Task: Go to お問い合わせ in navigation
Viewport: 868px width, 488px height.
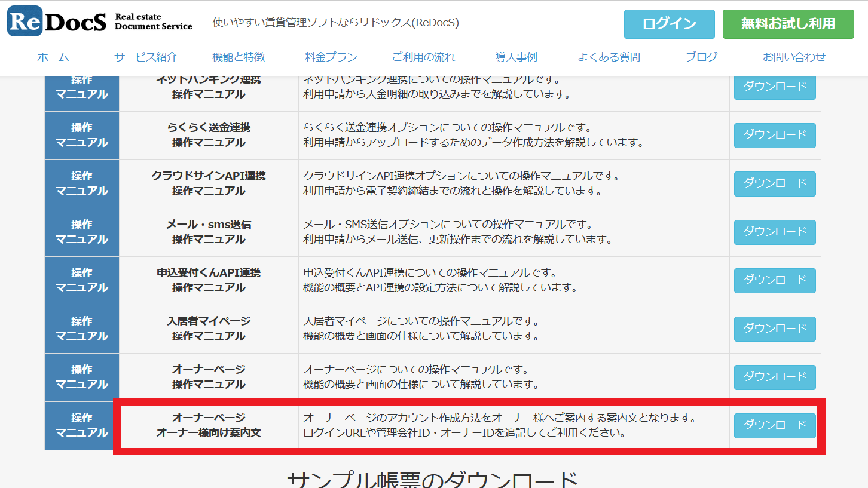Action: coord(794,57)
